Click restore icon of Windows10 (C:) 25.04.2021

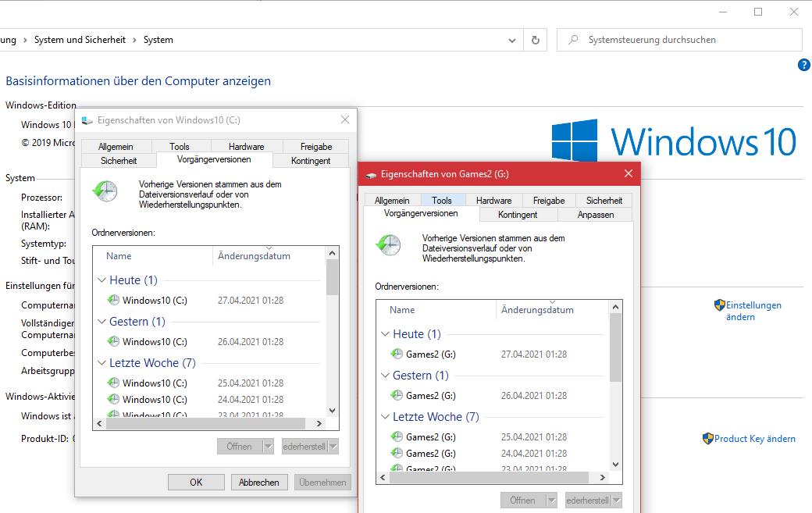113,383
